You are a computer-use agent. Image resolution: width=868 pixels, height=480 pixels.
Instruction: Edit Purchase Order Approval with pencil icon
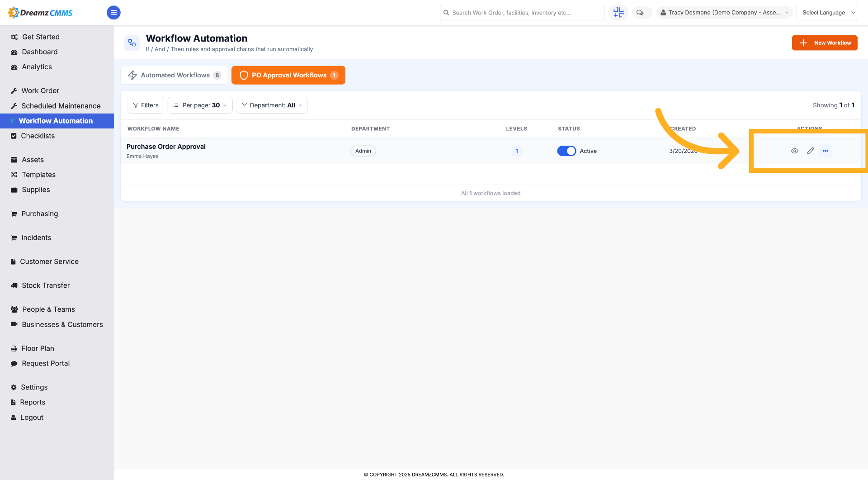[x=810, y=151]
